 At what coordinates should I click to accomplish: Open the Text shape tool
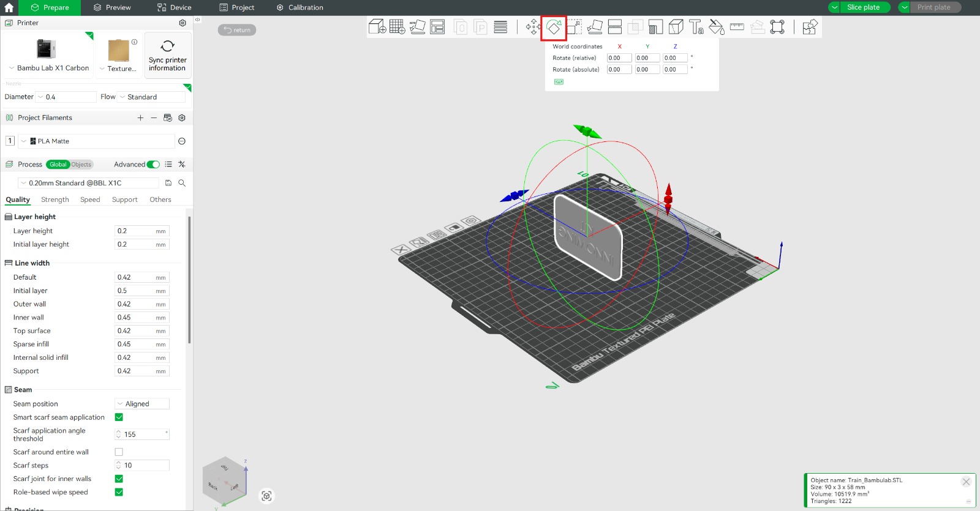(x=696, y=27)
